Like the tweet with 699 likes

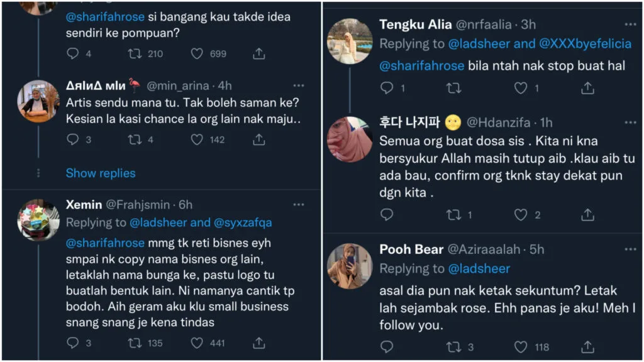coord(197,53)
